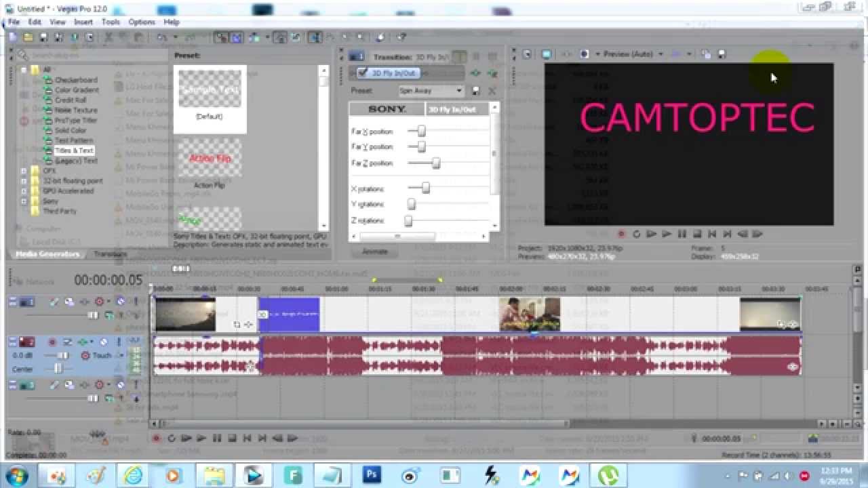Image resolution: width=868 pixels, height=488 pixels.
Task: Solo the audio track
Action: coord(119,342)
